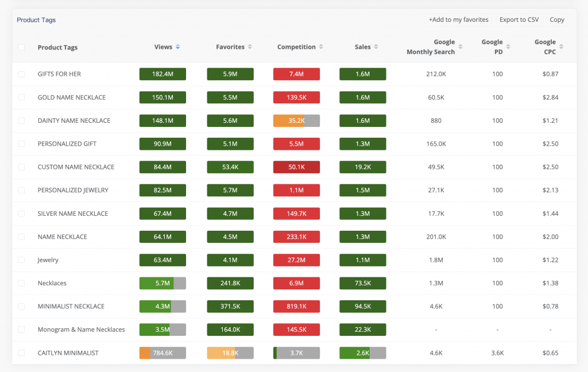Sort table by Views column arrow
The width and height of the screenshot is (588, 372).
(178, 47)
